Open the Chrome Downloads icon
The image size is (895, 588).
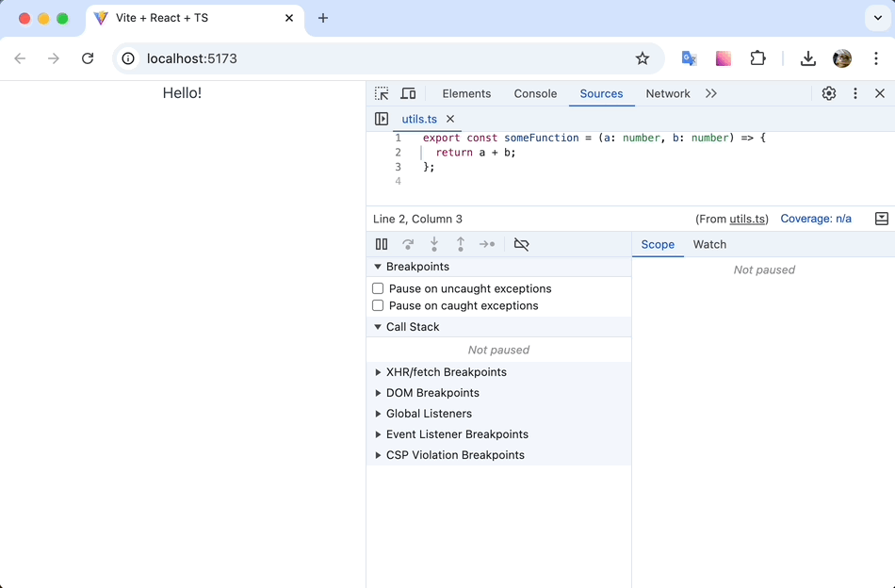pyautogui.click(x=807, y=58)
